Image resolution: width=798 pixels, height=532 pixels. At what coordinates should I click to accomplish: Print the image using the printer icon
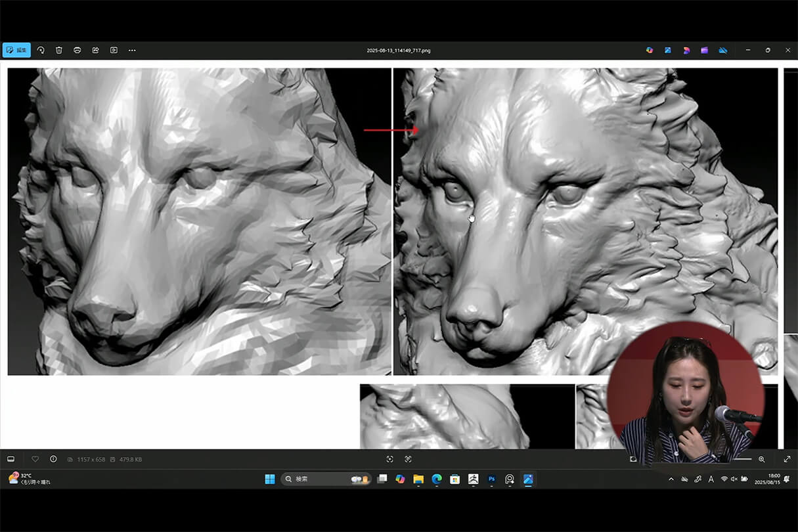tap(78, 50)
